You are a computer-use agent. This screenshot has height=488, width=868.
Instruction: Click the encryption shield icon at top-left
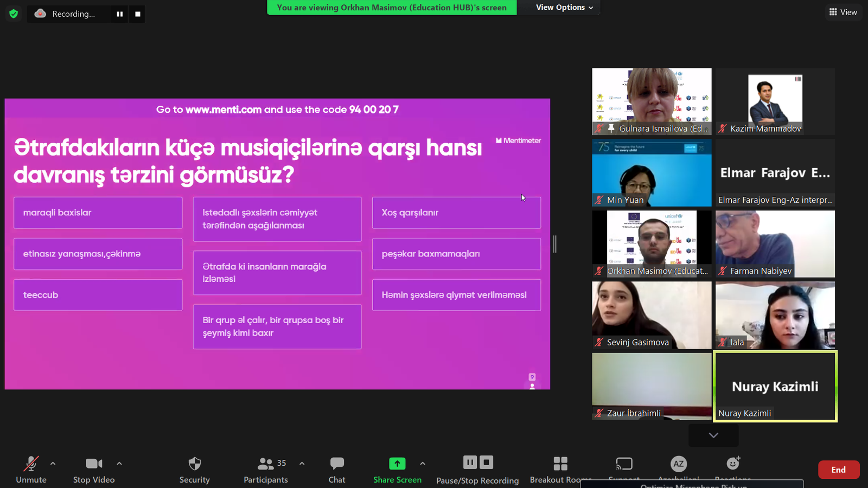click(x=14, y=14)
